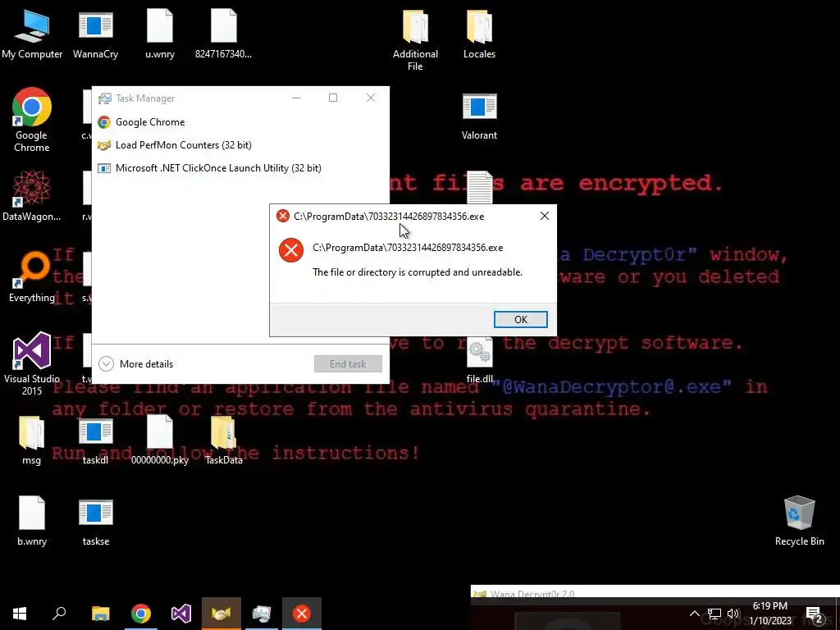Select the 00000000.pky file icon
This screenshot has width=840, height=630.
coord(160,441)
